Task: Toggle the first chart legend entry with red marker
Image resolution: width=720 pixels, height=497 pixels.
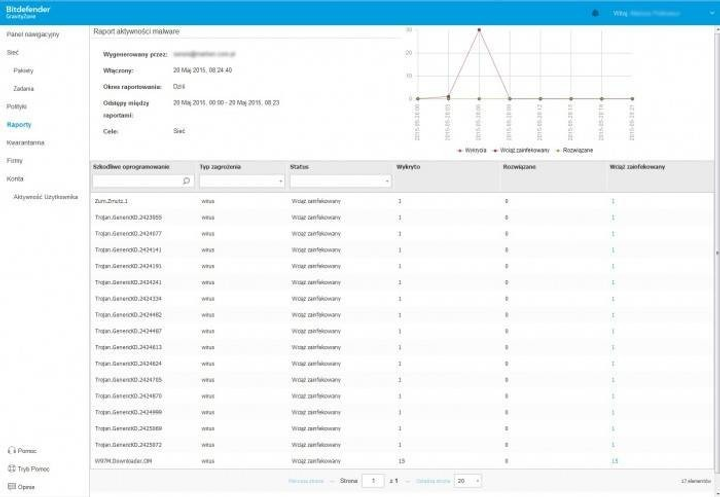Action: 472,150
